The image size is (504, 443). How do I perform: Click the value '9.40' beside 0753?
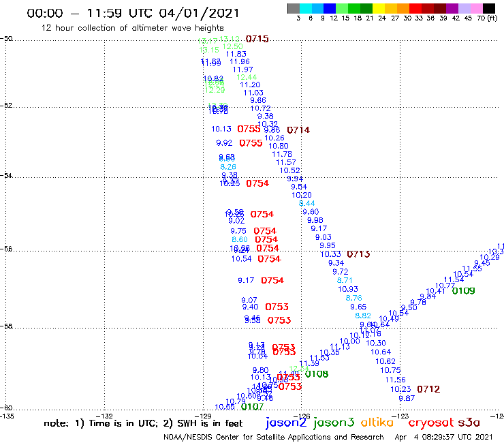[250, 307]
